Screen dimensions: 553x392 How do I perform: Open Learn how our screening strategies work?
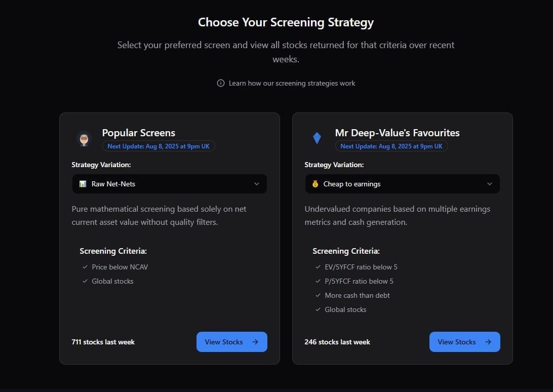pos(292,83)
